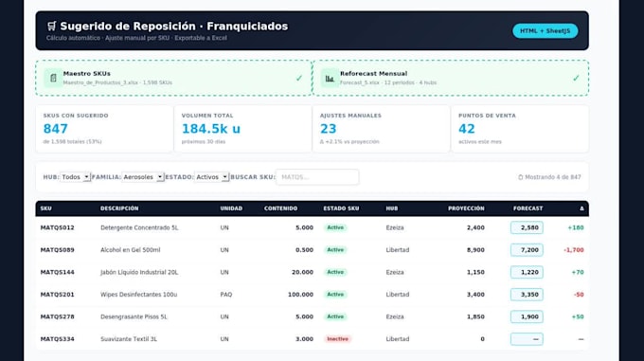Open the ESTADO dropdown showing Activos

(x=211, y=177)
